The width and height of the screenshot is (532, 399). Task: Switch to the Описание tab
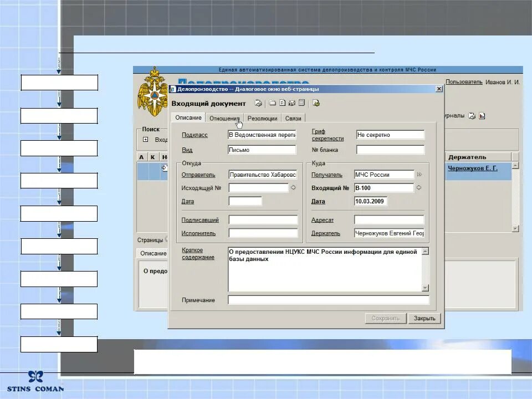[188, 117]
